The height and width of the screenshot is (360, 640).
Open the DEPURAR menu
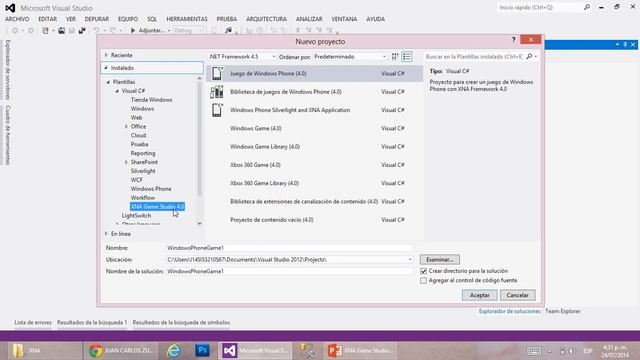97,19
